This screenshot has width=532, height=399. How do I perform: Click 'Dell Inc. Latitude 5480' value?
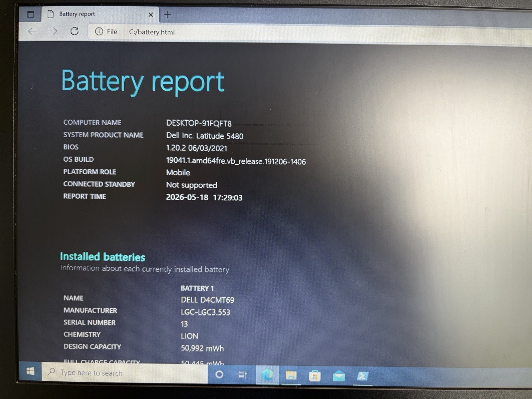[x=205, y=136]
